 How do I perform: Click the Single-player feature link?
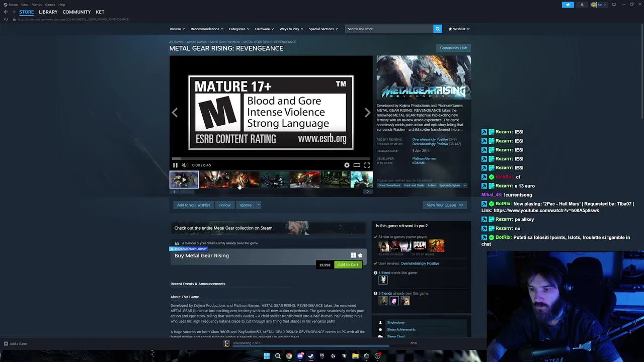point(396,322)
